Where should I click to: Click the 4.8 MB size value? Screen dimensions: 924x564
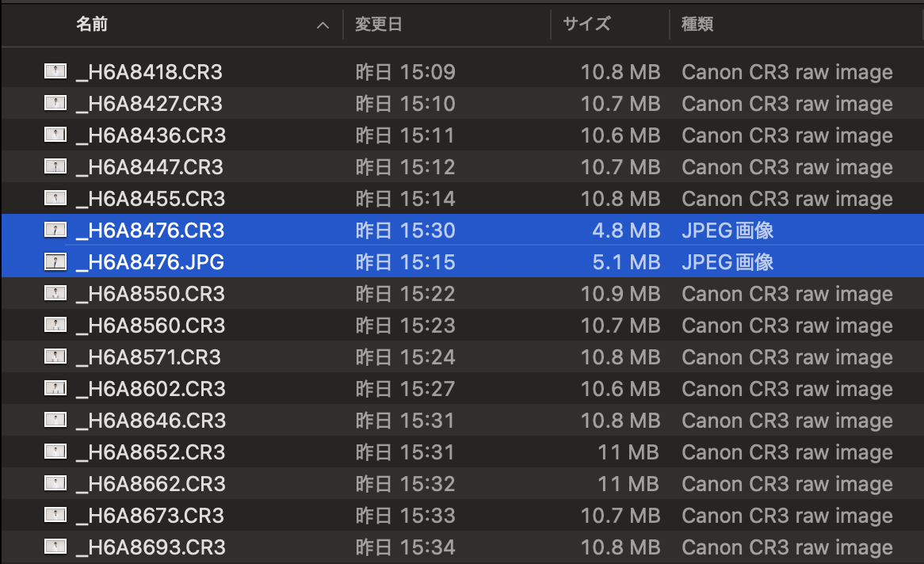pyautogui.click(x=626, y=231)
